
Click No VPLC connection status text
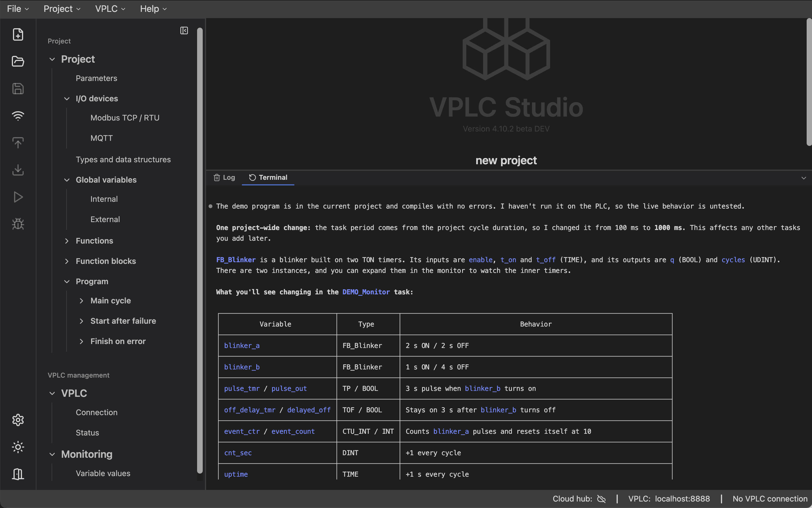click(770, 499)
